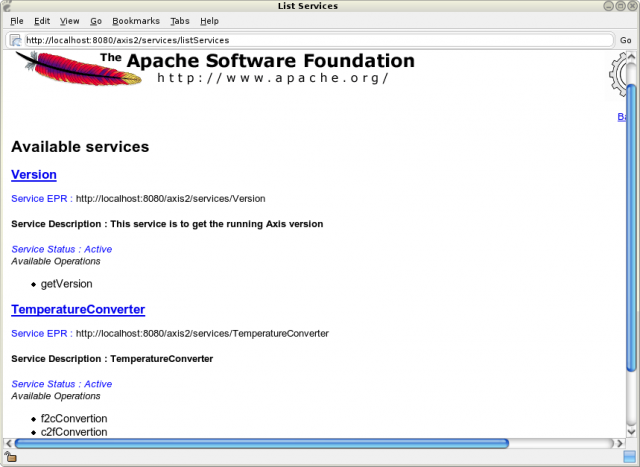
Task: Open the Edit menu
Action: tap(42, 21)
